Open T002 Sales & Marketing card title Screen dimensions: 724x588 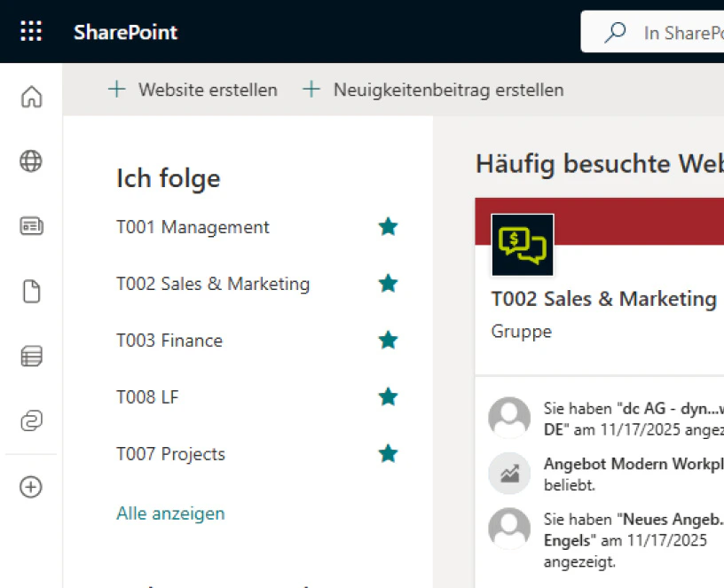[x=604, y=299]
